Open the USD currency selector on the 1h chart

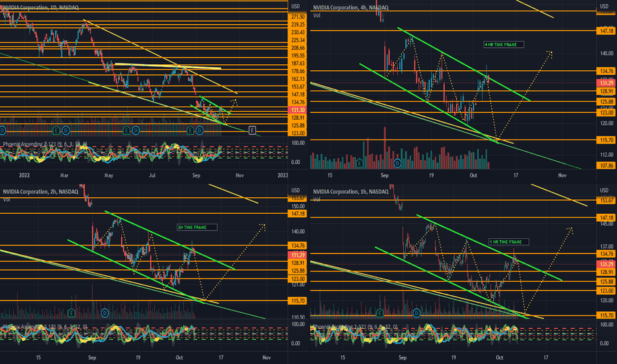click(x=604, y=191)
